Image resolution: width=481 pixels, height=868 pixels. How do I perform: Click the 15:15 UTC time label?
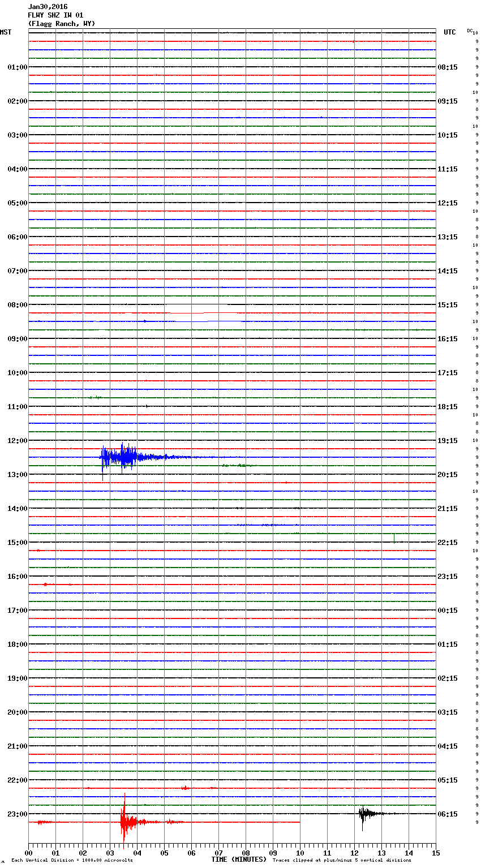coord(448,305)
